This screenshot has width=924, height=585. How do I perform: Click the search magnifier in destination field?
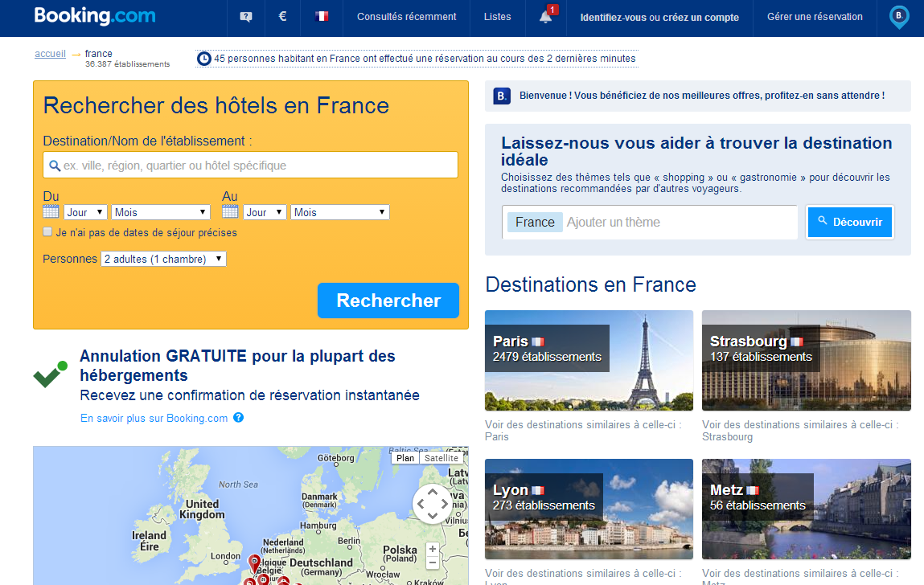(55, 166)
